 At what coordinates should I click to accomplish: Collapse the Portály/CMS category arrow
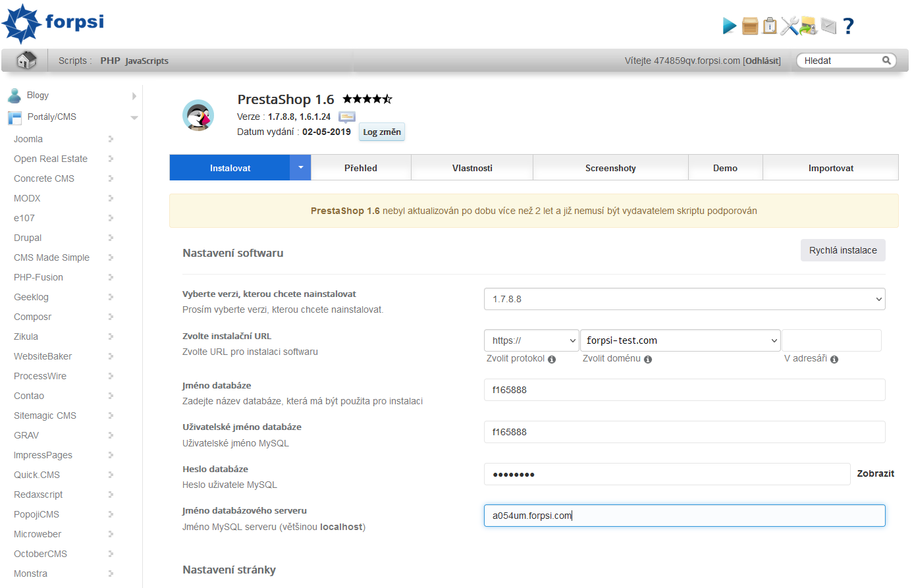pos(134,118)
